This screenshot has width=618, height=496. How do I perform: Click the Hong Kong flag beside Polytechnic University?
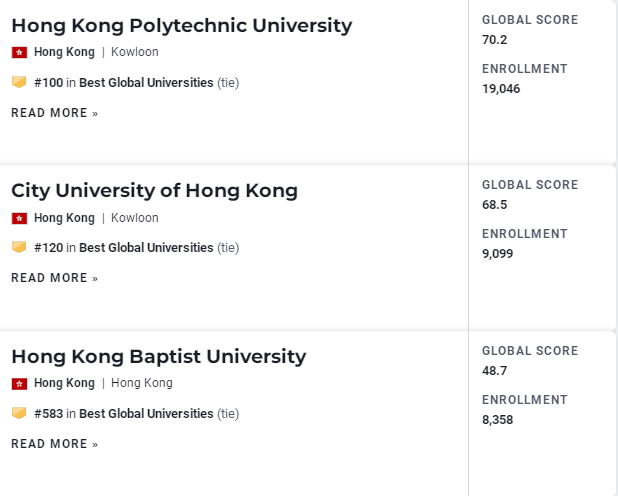point(19,52)
